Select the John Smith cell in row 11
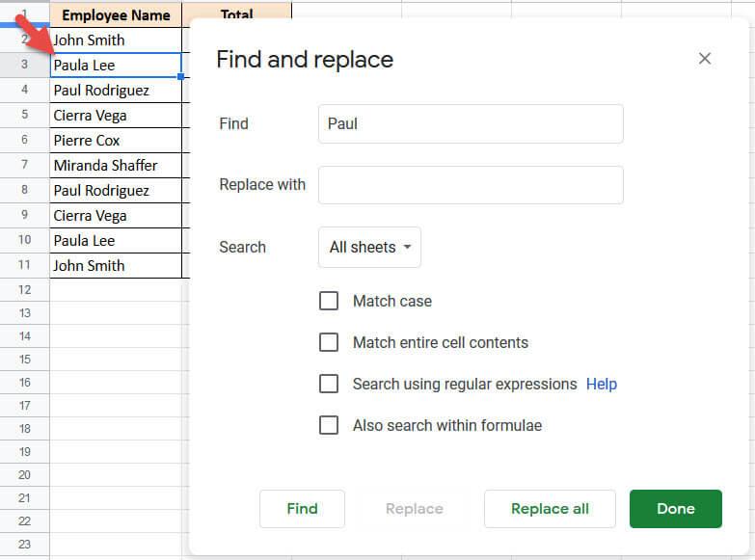Viewport: 755px width, 560px height. point(116,265)
